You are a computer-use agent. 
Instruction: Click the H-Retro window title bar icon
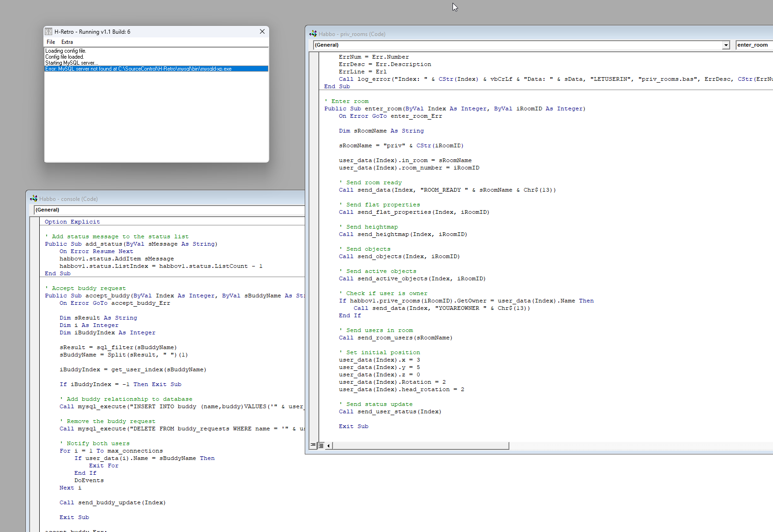(x=48, y=32)
